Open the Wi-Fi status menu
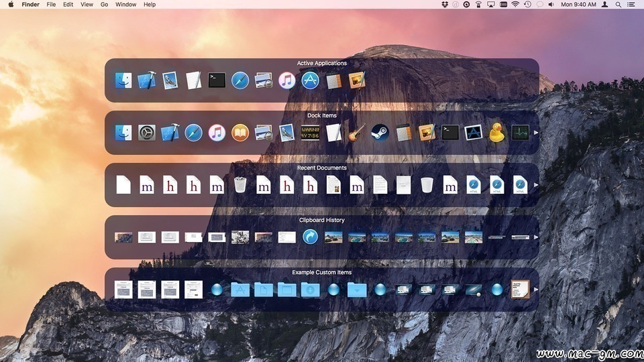 pyautogui.click(x=515, y=5)
